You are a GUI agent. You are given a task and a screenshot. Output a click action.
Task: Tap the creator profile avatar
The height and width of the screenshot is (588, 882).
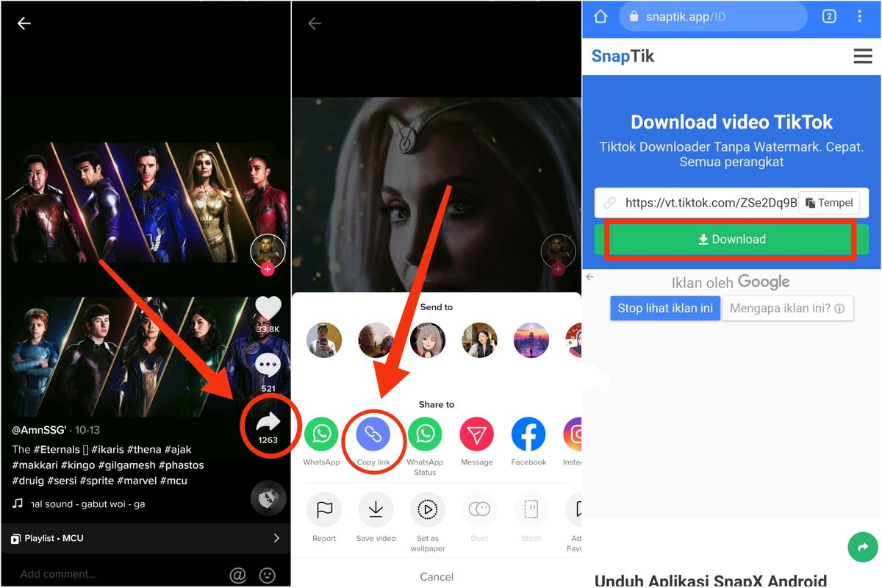[x=268, y=251]
